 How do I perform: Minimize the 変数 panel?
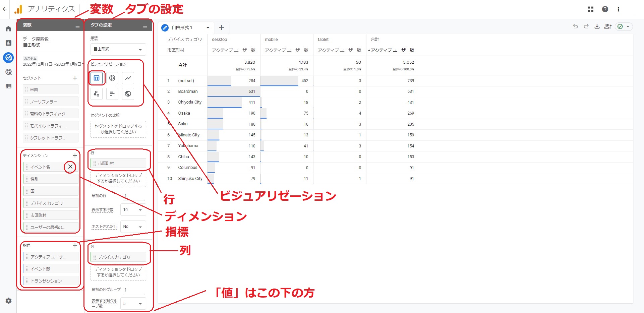[77, 26]
